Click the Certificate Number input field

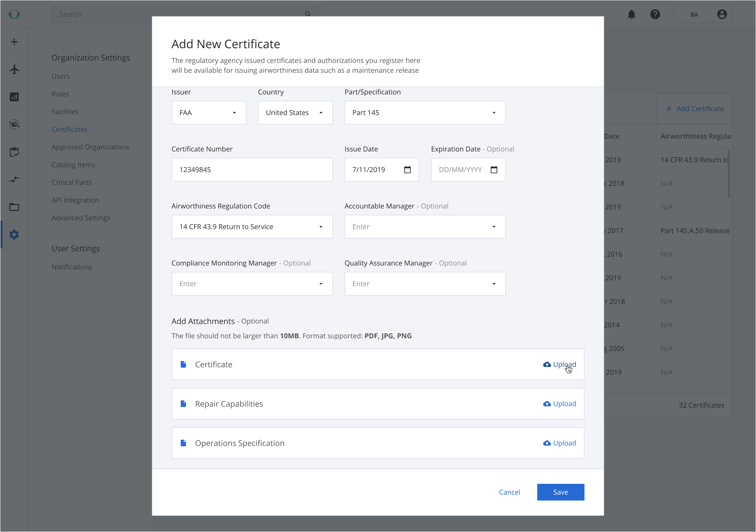[x=252, y=170]
